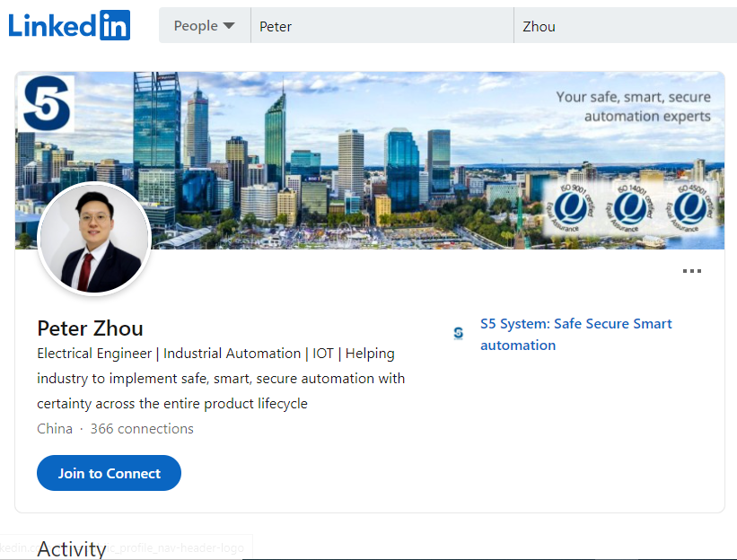The height and width of the screenshot is (560, 737).
Task: Click the LinkedIn logo in header
Action: coord(69,25)
